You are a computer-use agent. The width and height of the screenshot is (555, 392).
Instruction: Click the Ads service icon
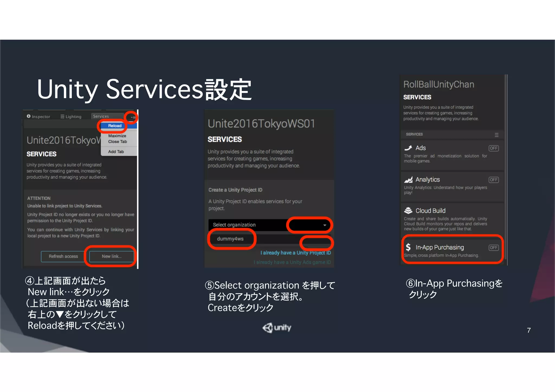click(x=408, y=148)
